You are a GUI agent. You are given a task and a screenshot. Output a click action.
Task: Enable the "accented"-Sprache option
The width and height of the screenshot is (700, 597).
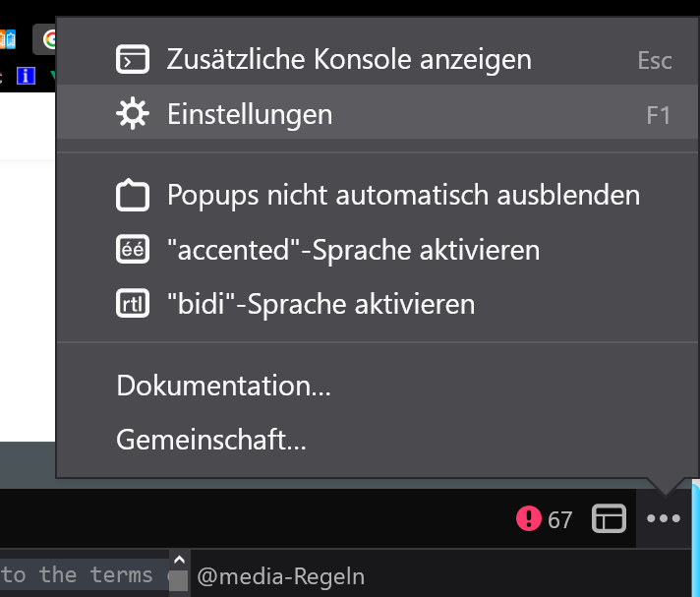click(x=353, y=250)
